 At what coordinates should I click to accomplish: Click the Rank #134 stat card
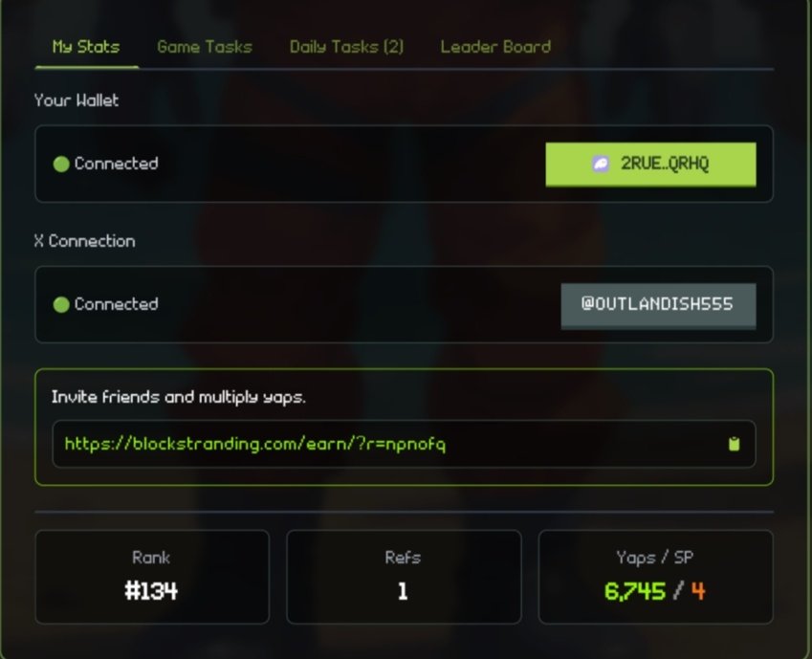152,577
